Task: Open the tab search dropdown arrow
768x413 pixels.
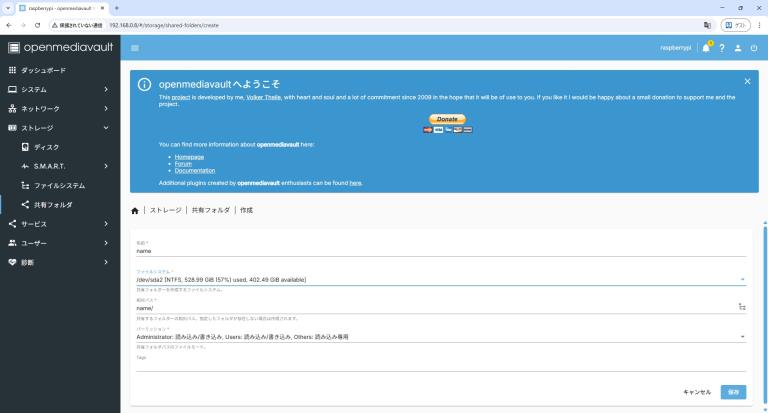Action: click(x=8, y=8)
